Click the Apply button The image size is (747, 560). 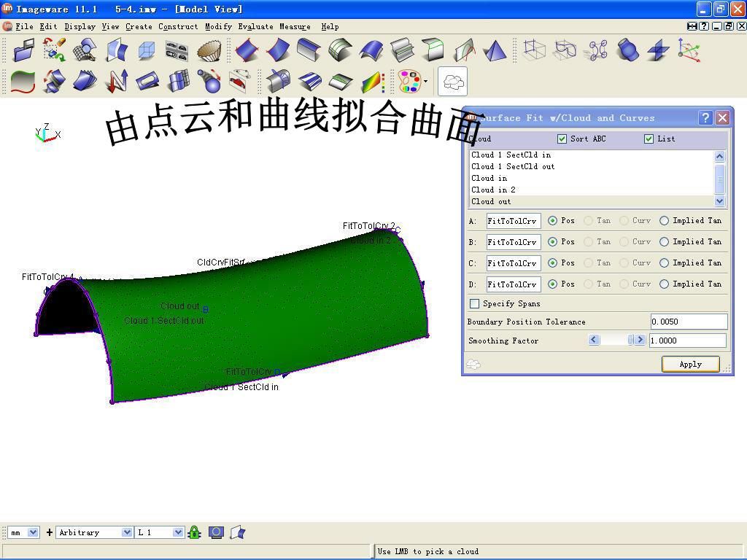coord(690,365)
